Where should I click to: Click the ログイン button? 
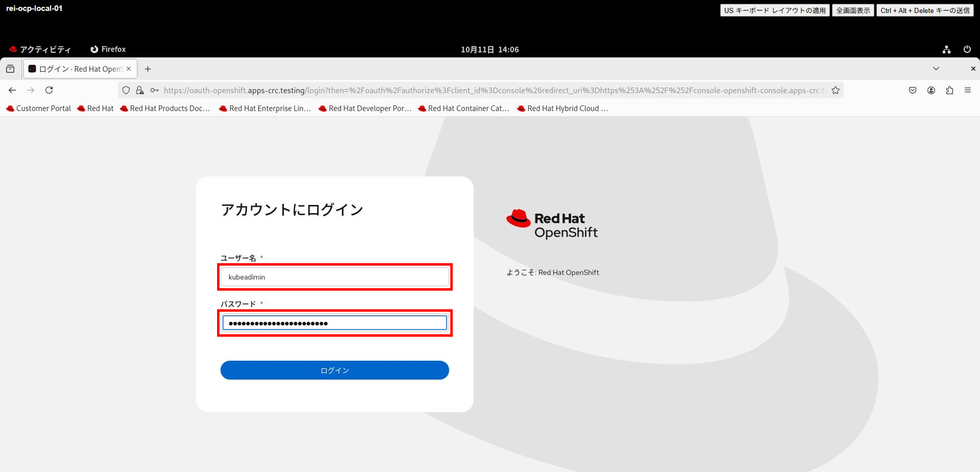[x=335, y=370]
